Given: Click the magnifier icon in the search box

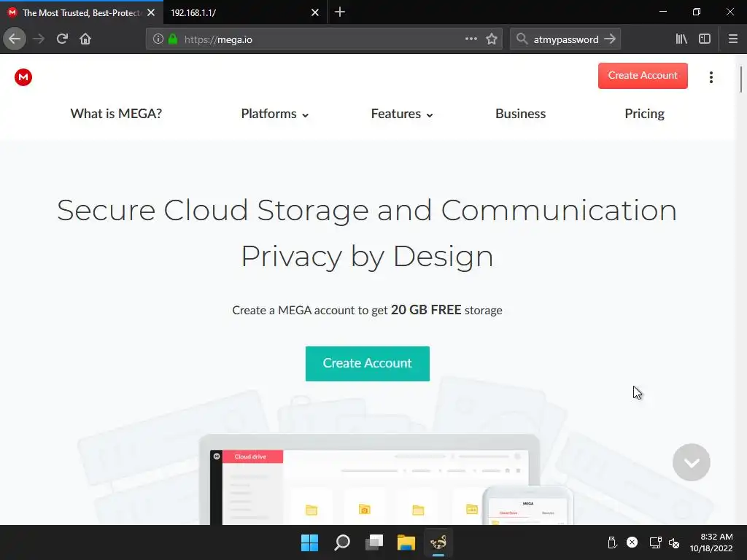Looking at the screenshot, I should [522, 39].
